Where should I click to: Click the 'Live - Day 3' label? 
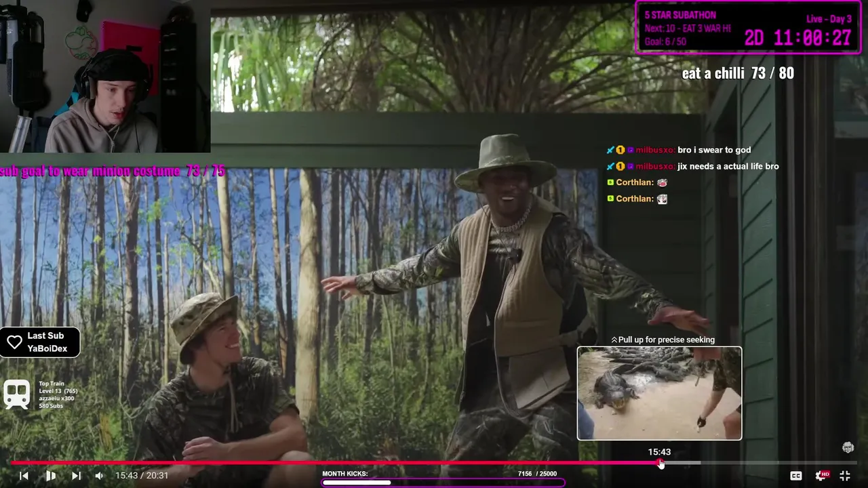click(x=829, y=19)
